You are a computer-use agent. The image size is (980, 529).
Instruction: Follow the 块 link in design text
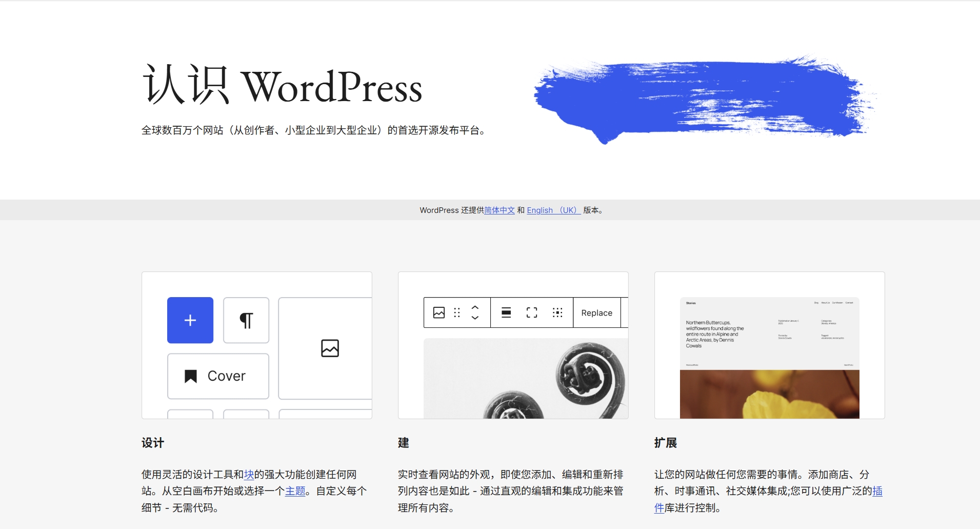click(x=249, y=475)
